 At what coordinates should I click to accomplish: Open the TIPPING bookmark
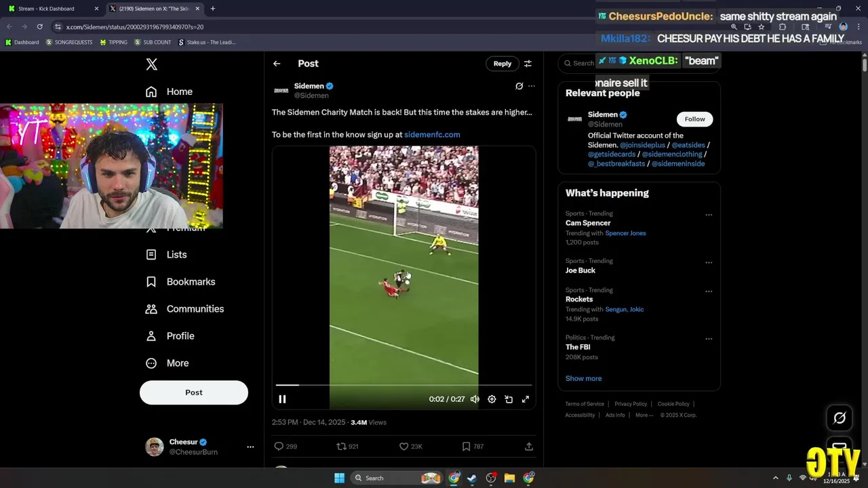point(113,42)
